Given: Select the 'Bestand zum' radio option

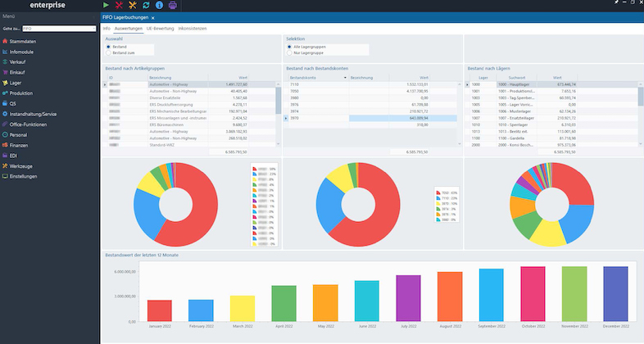Looking at the screenshot, I should [108, 53].
